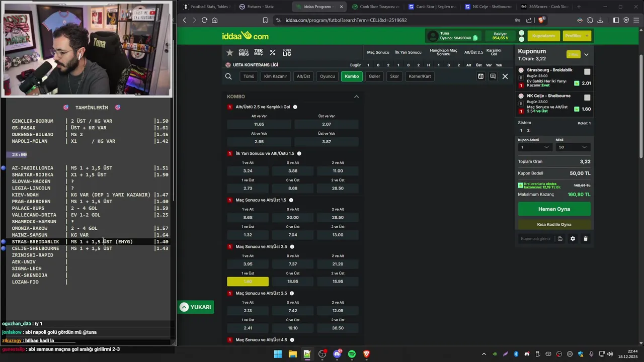644x362 pixels.
Task: Show info for İlk Yarı Sonucu ve Alt/Üst 1.5
Action: click(299, 153)
